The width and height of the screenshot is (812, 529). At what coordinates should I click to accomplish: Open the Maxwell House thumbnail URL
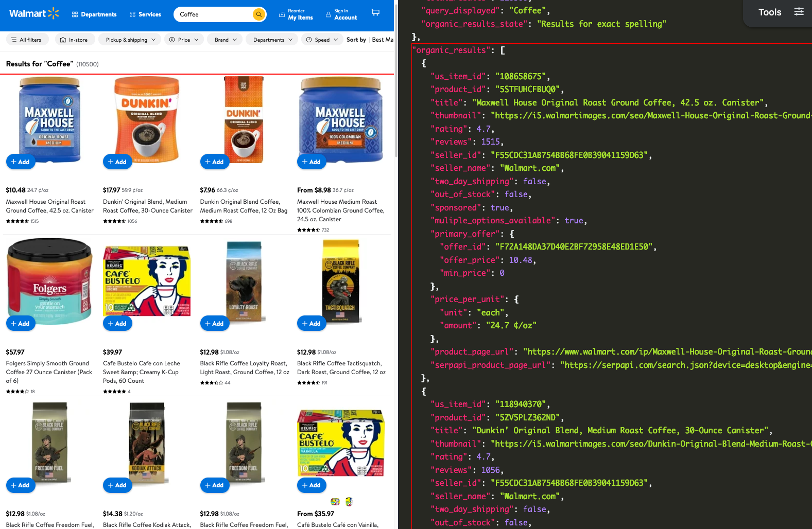tap(651, 115)
